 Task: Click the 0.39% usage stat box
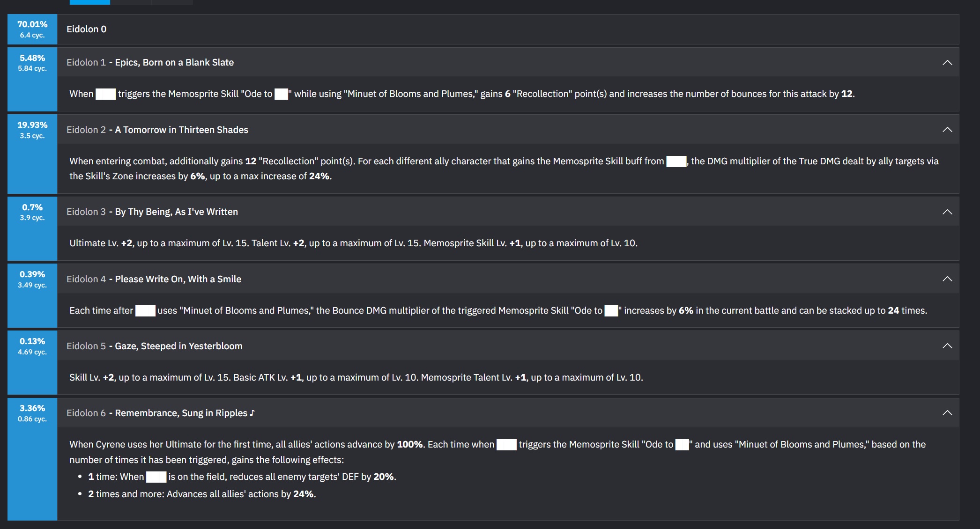tap(32, 295)
